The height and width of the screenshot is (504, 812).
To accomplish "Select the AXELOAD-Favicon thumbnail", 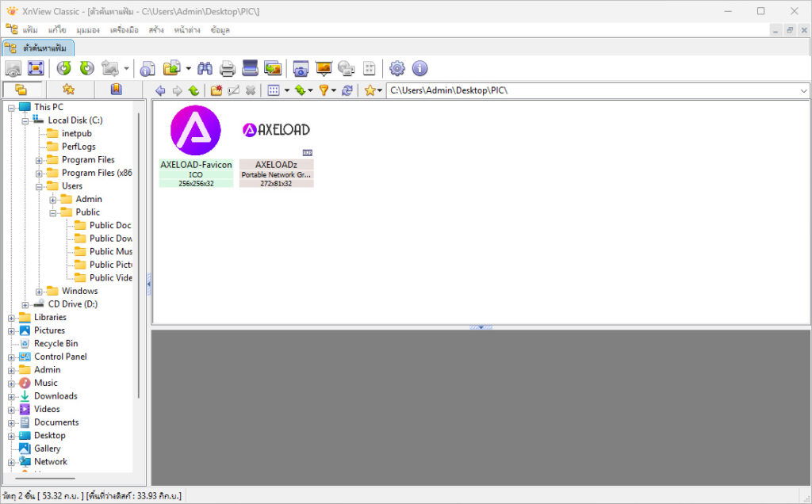I will tap(196, 145).
